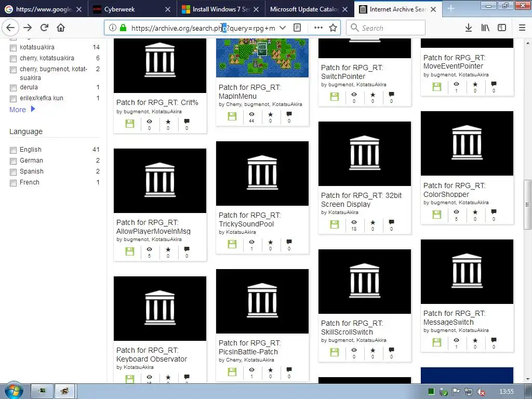Image resolution: width=532 pixels, height=399 pixels.
Task: Toggle the sidebars icon
Action: (x=502, y=28)
